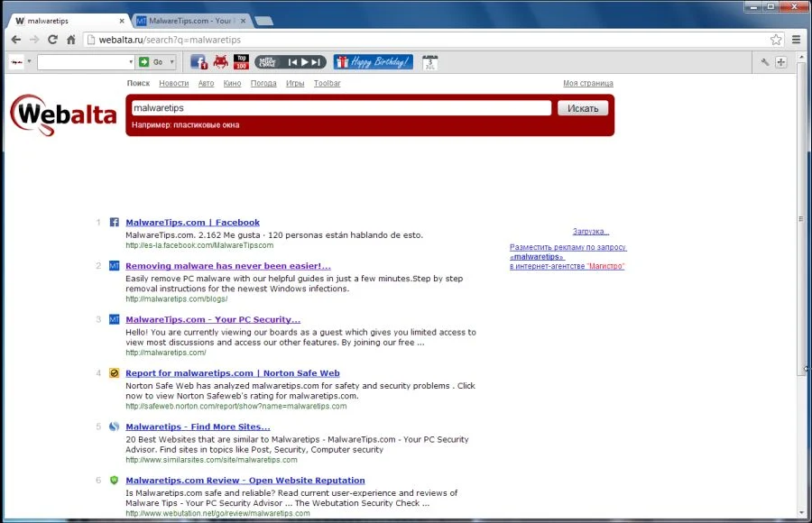Open the Новости section
The width and height of the screenshot is (812, 523).
[174, 83]
